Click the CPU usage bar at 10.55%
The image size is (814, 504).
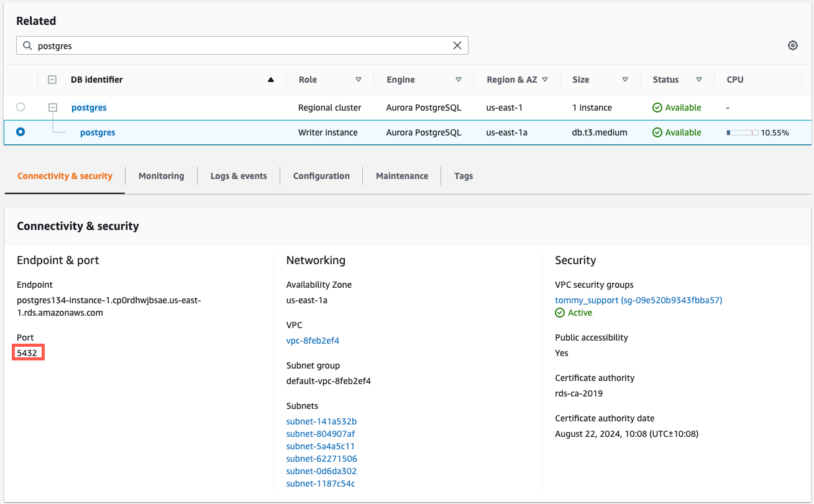coord(742,132)
